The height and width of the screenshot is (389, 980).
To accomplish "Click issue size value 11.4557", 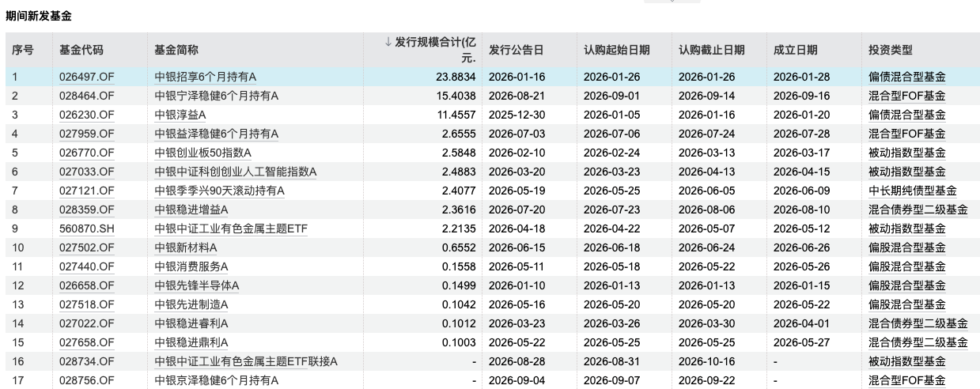I will coord(455,115).
